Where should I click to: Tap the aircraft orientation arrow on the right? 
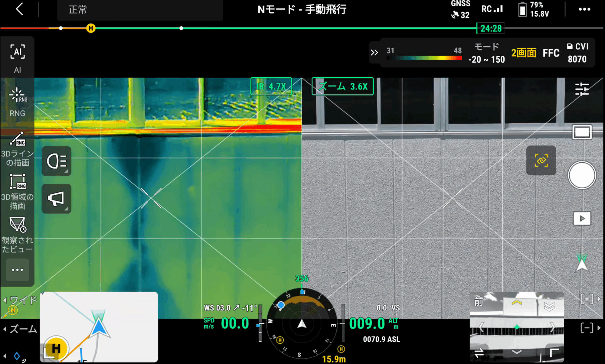(582, 262)
